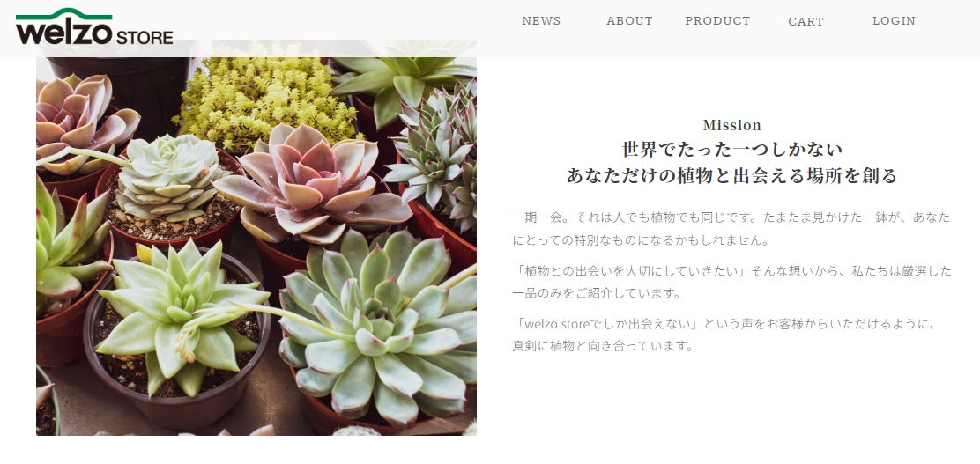Viewport: 980px width, 464px height.
Task: Open the NEWS page
Action: (541, 20)
